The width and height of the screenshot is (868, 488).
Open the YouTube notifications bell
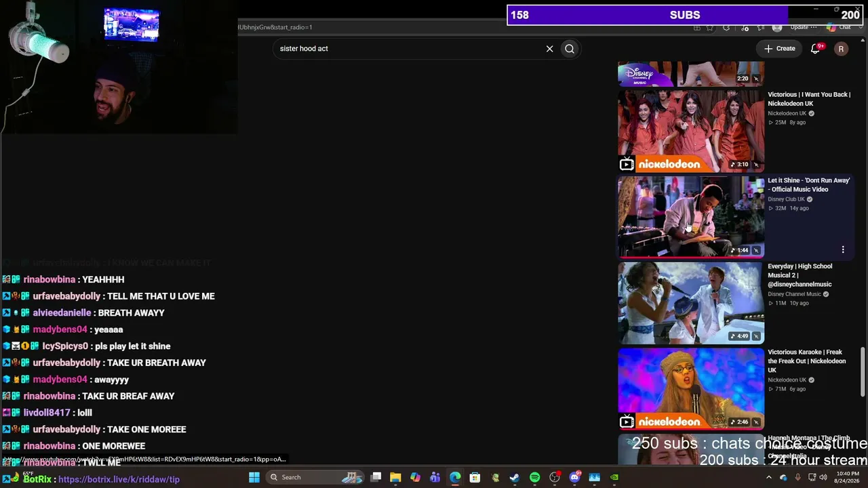[x=816, y=48]
